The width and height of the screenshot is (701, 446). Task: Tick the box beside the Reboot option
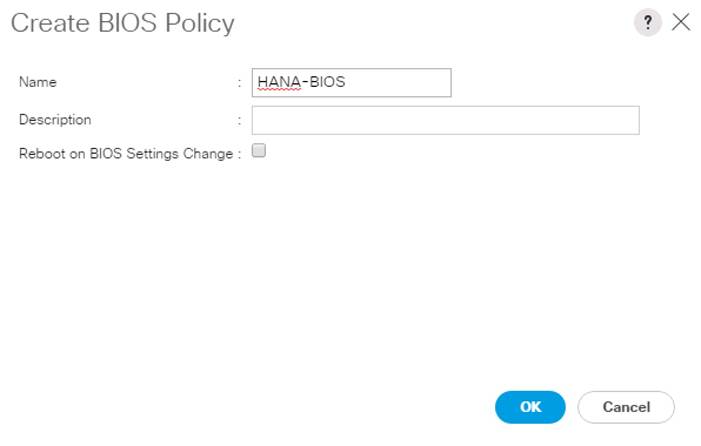tap(258, 150)
